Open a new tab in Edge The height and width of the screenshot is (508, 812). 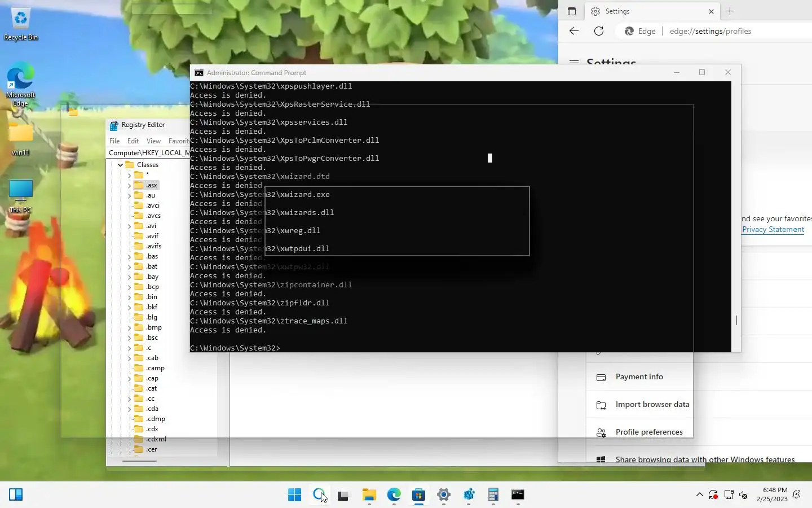pos(730,11)
